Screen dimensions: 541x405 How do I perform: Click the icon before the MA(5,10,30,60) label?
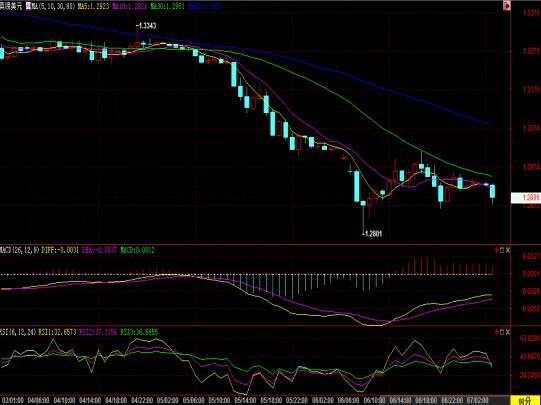click(28, 6)
